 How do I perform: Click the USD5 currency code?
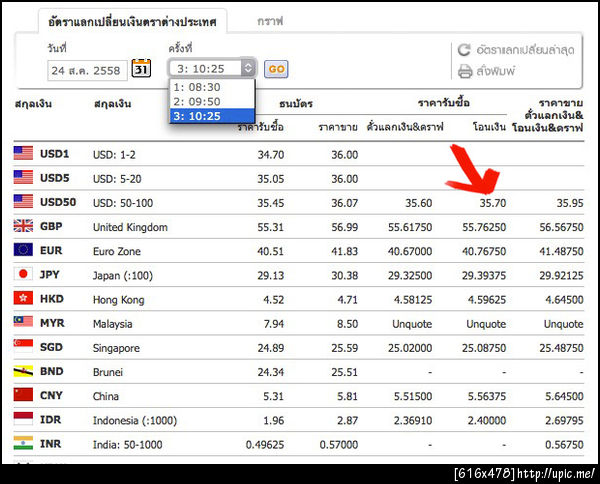tap(54, 178)
